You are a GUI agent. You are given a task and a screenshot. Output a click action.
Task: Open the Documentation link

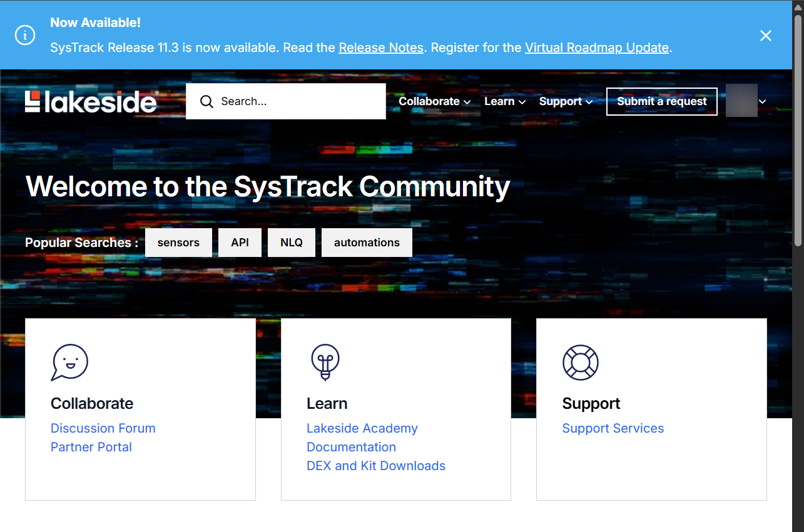[x=351, y=447]
